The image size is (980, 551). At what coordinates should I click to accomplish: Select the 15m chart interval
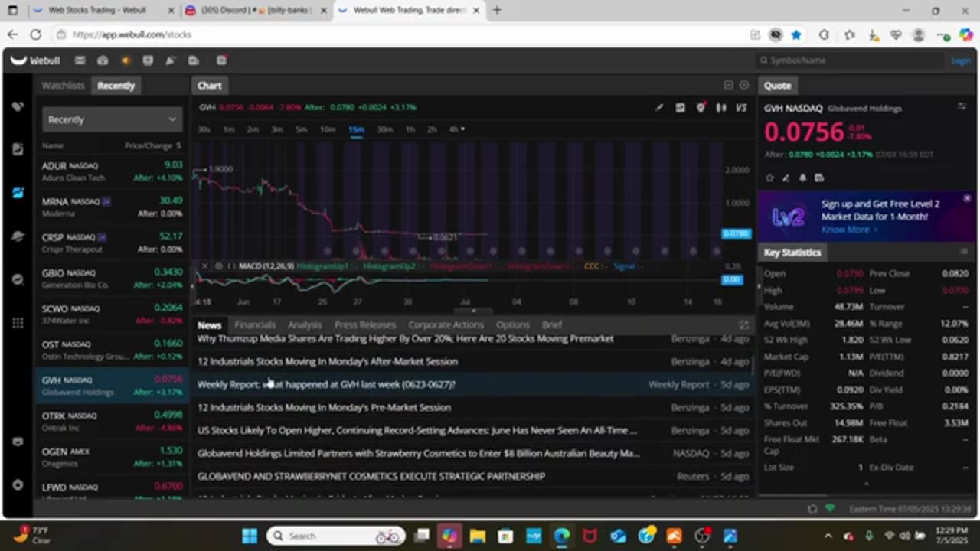click(356, 129)
